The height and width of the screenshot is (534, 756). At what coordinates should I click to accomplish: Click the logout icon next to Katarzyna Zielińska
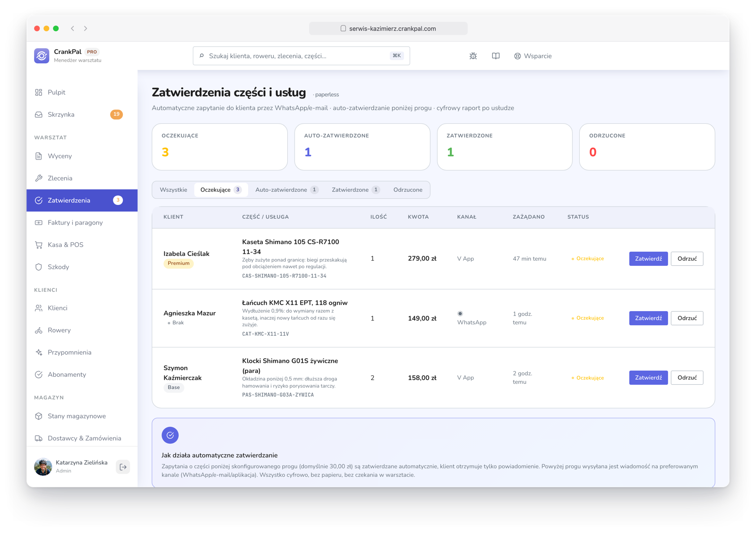point(123,467)
